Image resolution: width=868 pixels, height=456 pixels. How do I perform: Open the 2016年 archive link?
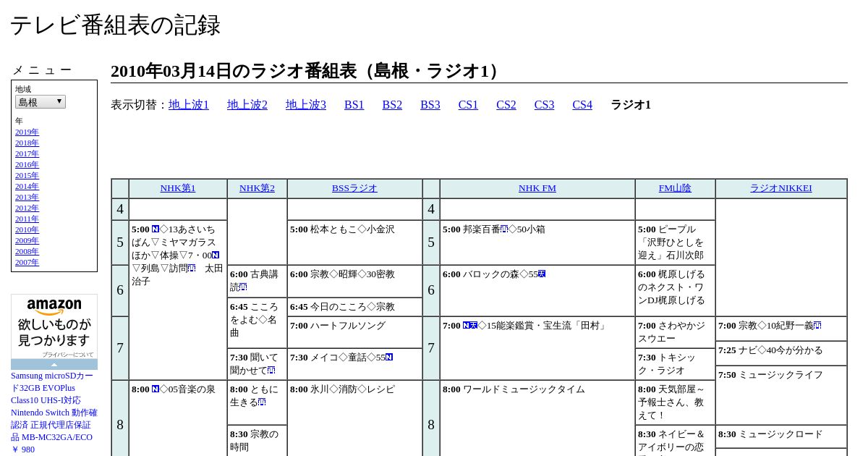(x=27, y=165)
